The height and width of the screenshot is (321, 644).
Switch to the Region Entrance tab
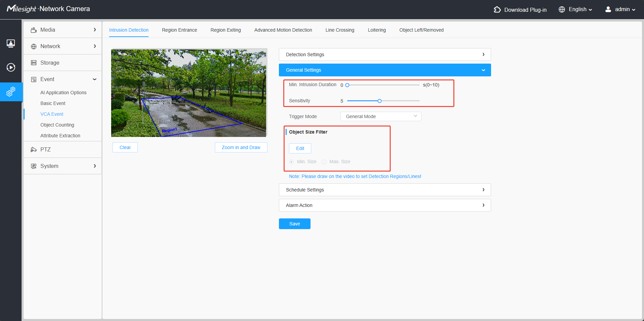point(180,30)
